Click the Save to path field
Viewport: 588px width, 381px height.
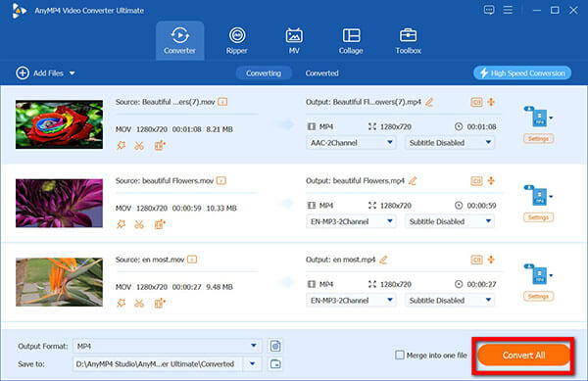coord(158,363)
